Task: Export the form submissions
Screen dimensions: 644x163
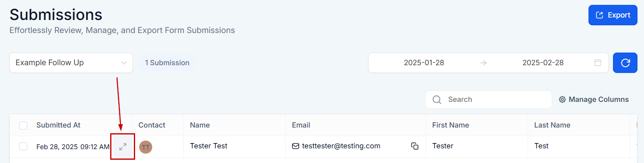Action: [613, 15]
